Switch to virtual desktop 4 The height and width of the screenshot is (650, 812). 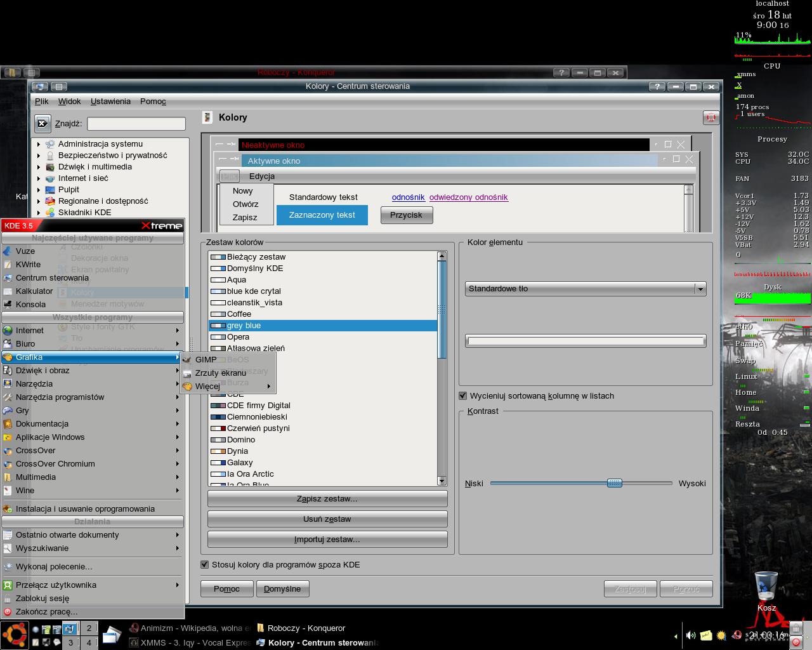coord(89,642)
